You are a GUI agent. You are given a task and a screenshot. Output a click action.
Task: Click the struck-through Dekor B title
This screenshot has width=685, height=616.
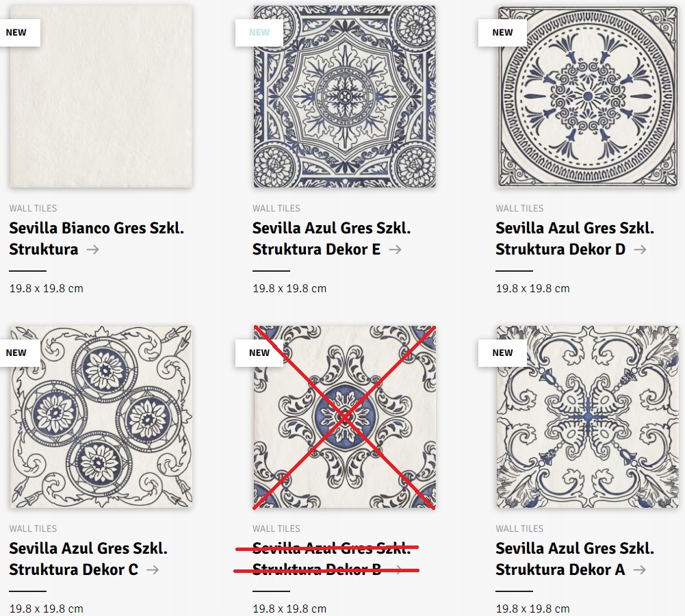326,559
